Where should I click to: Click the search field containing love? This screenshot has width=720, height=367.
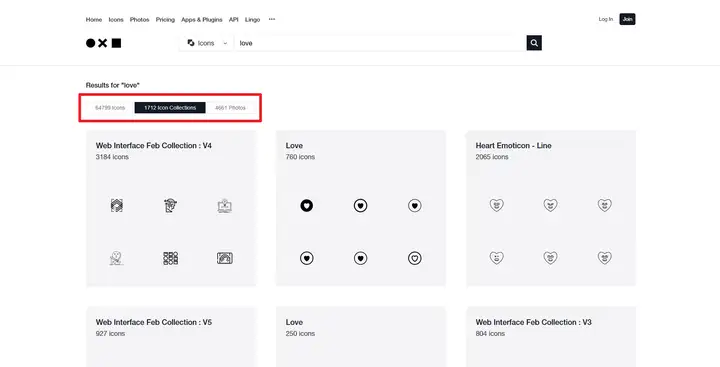coord(380,43)
